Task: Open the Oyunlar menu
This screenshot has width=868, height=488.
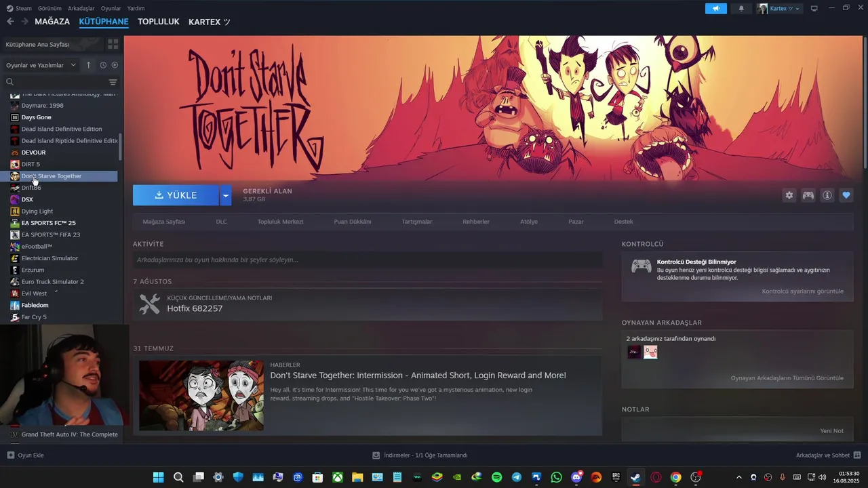Action: click(x=111, y=8)
